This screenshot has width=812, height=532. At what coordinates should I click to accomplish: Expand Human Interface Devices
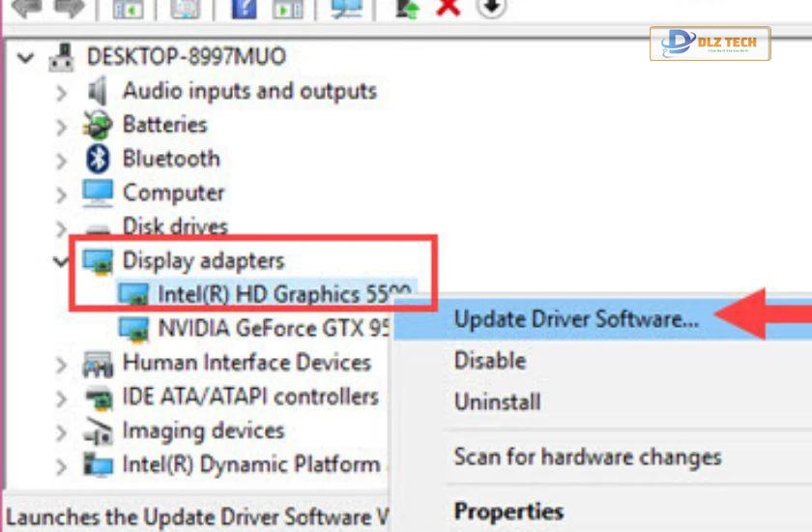pos(61,366)
